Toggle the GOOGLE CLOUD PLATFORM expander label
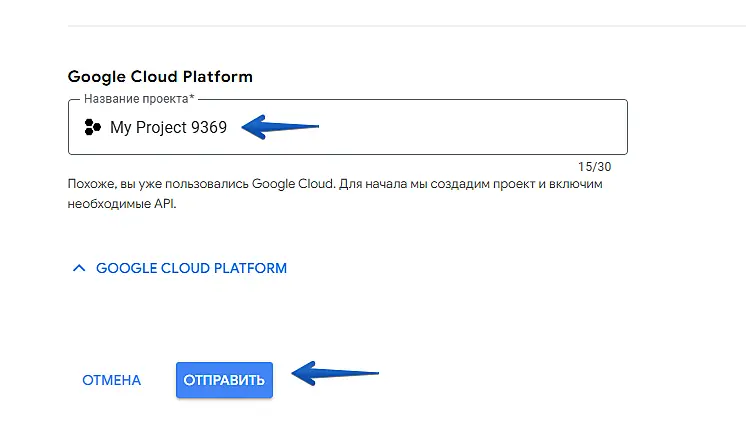Viewport: 746px width, 429px height. coord(191,268)
